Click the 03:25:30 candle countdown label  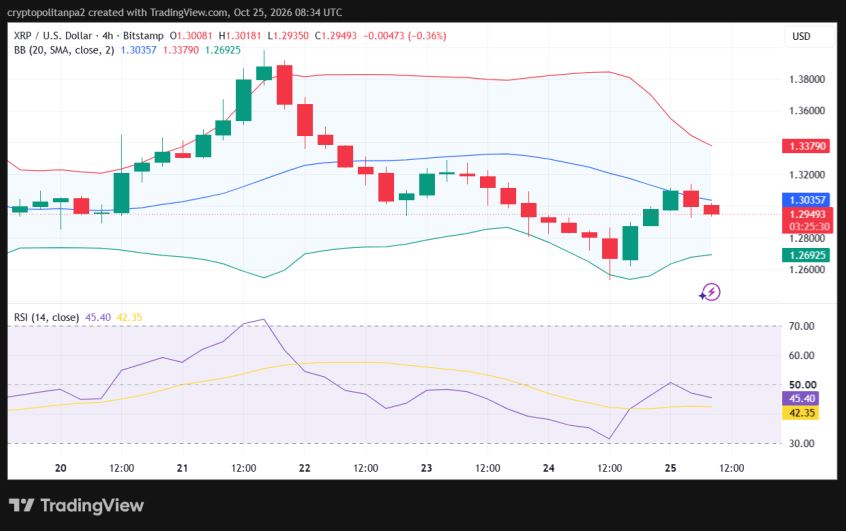click(809, 227)
